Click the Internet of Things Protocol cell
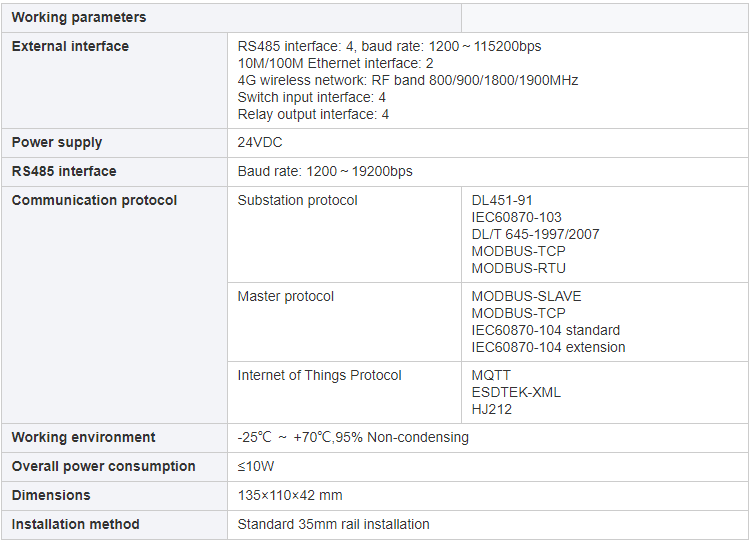Screen dimensions: 751x543 tap(344, 393)
